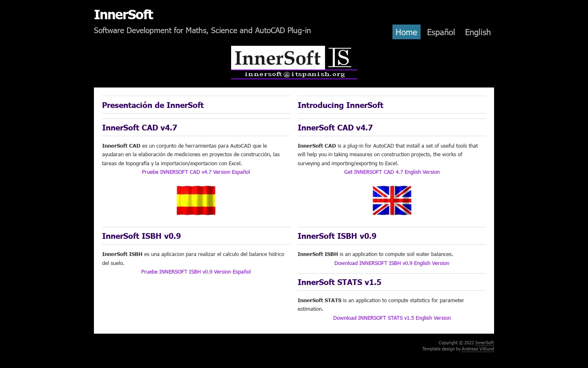The width and height of the screenshot is (588, 368).
Task: Follow Download INNERSOFT ISBH v0.9 English Version link
Action: click(x=392, y=263)
